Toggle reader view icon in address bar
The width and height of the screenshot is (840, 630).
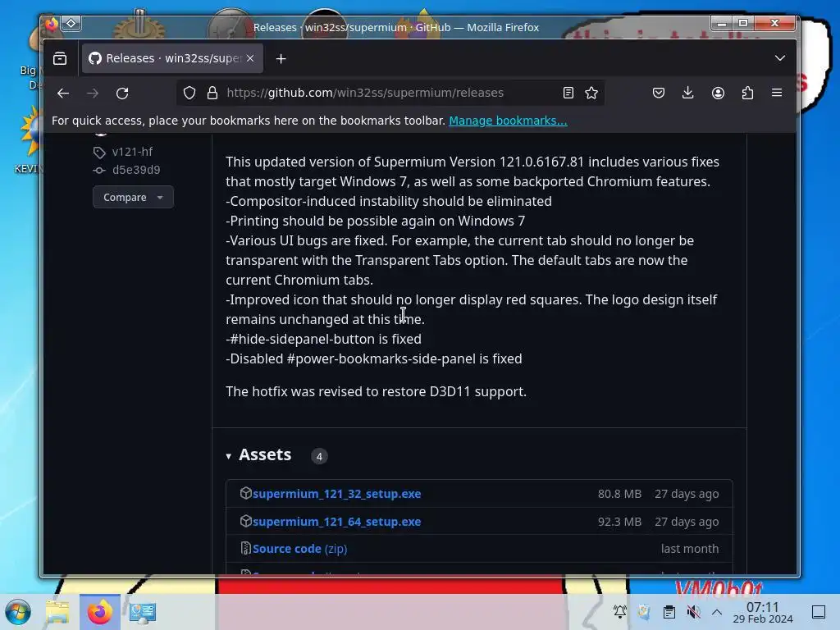(x=568, y=93)
